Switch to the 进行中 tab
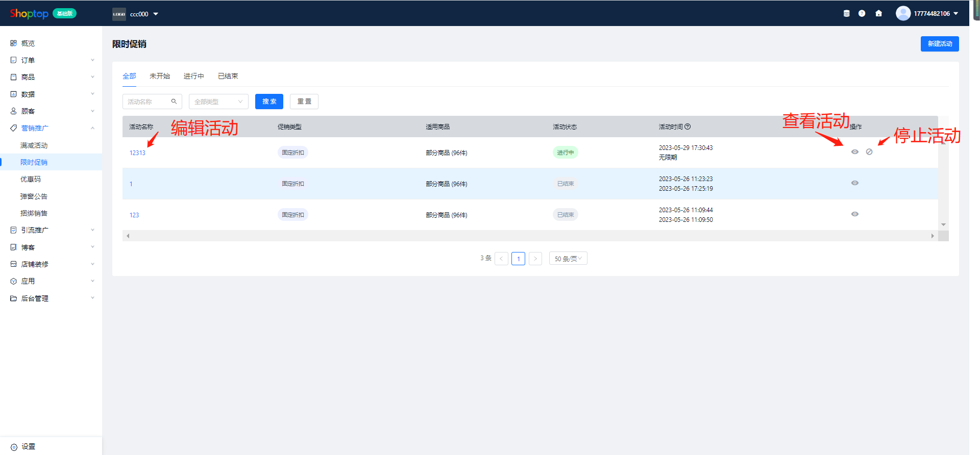 pos(193,76)
